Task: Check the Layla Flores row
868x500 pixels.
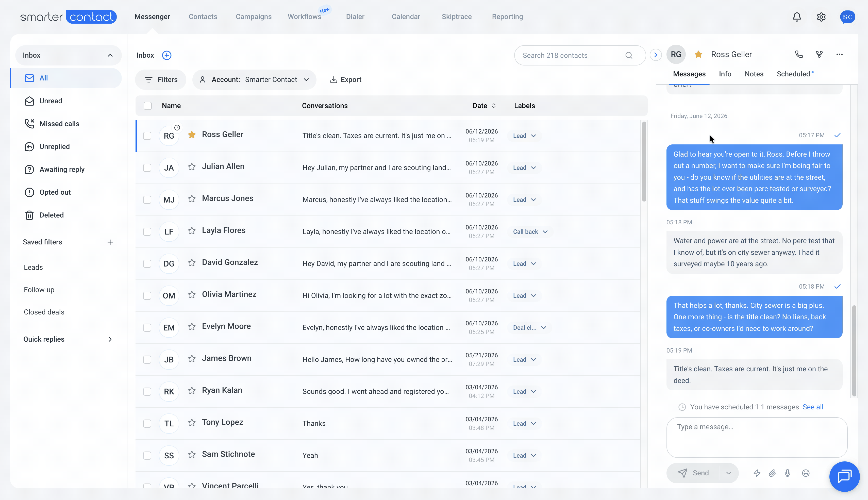Action: (x=147, y=231)
